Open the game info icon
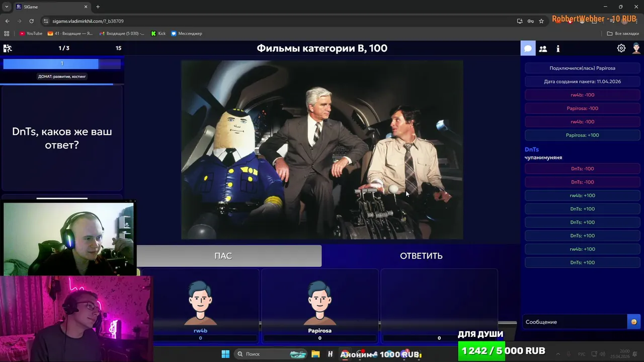644x362 pixels. 558,49
